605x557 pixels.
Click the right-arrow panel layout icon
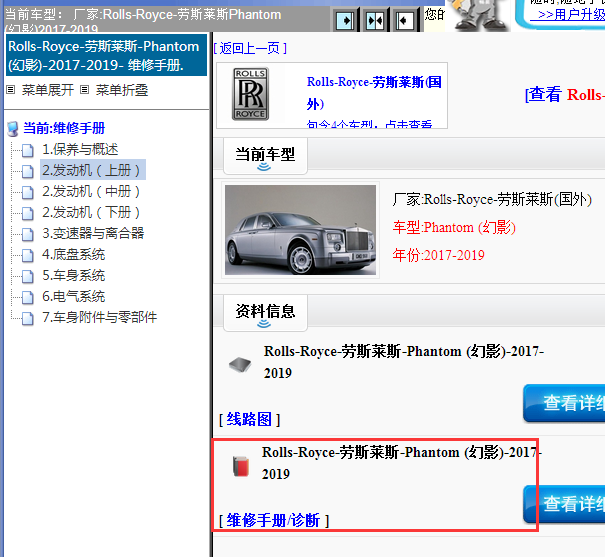coord(345,20)
